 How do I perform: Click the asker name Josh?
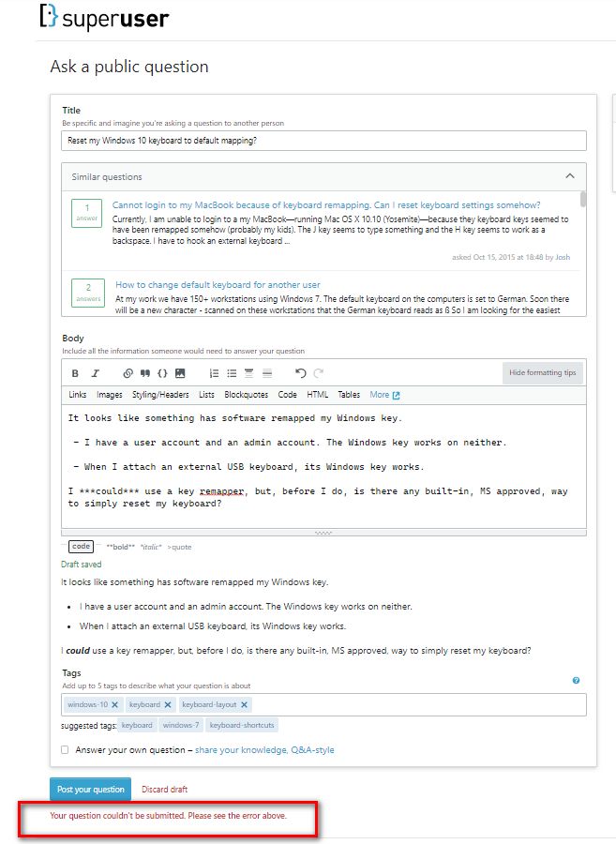point(563,257)
